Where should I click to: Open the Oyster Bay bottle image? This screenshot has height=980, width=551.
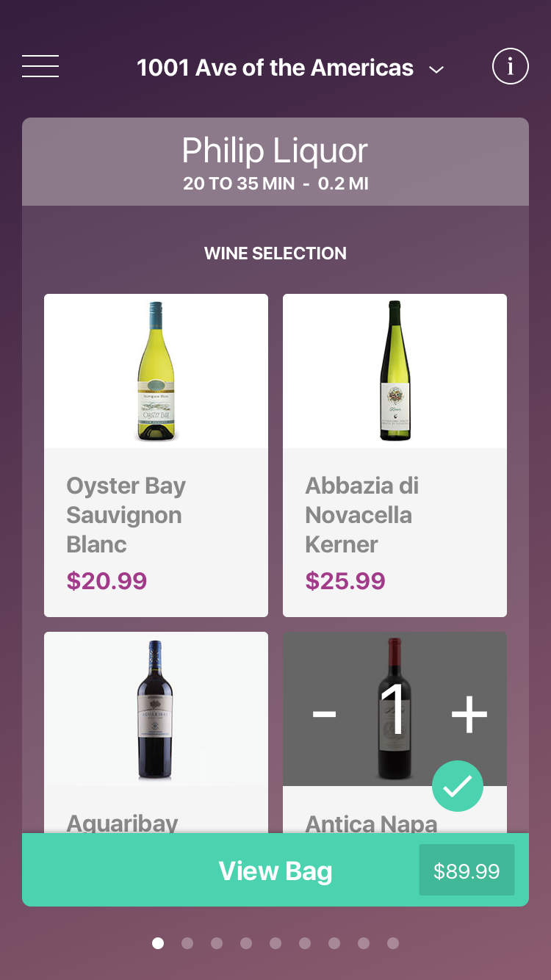click(x=156, y=371)
